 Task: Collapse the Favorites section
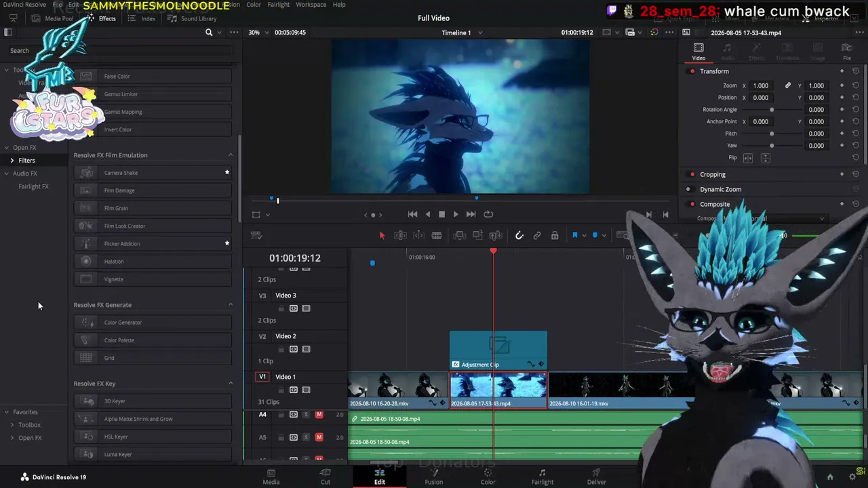tap(6, 412)
